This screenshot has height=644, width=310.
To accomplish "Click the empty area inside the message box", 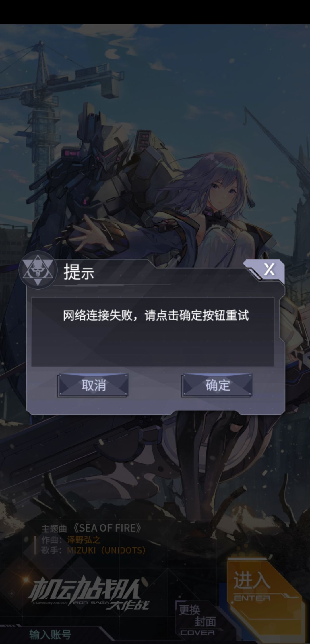I will (153, 346).
